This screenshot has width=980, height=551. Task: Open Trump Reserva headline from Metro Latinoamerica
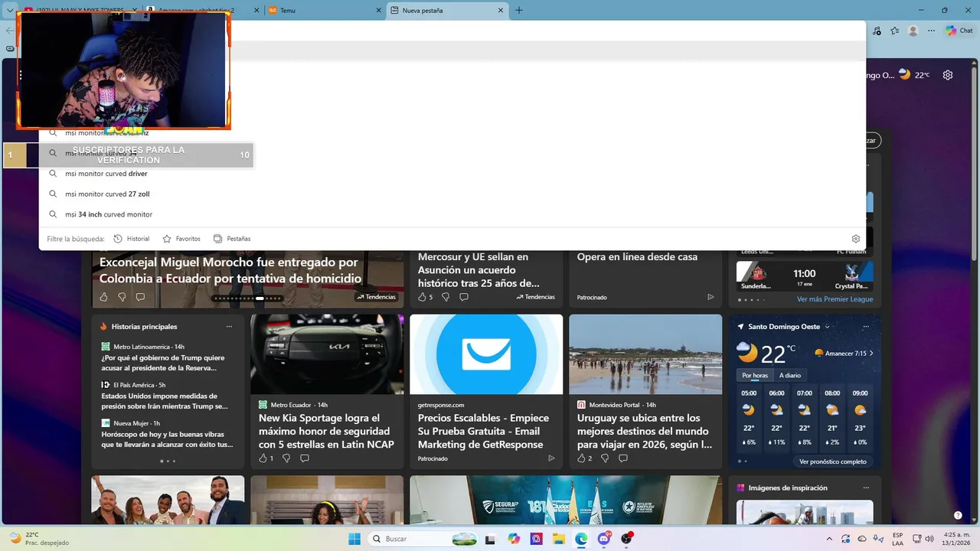point(163,363)
